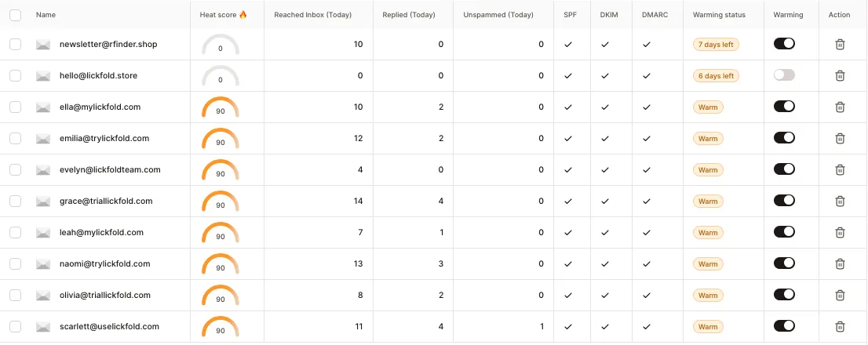
Task: Remove ella@mylickfold.com using trash icon
Action: pyautogui.click(x=840, y=107)
